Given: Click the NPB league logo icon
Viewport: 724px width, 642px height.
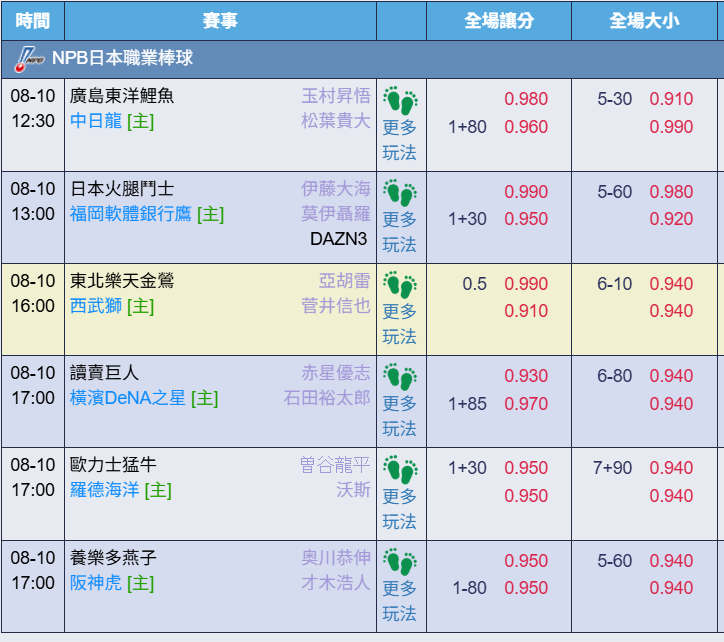Looking at the screenshot, I should point(30,59).
